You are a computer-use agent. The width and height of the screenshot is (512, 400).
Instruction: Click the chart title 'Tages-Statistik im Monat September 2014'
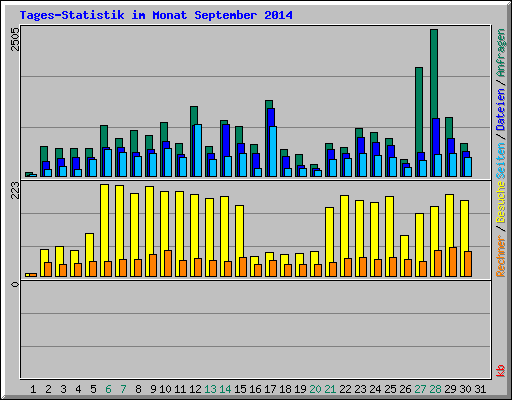point(156,15)
